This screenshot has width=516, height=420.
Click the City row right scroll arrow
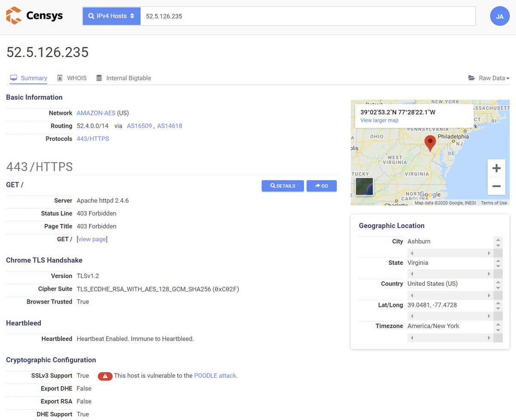pyautogui.click(x=489, y=253)
